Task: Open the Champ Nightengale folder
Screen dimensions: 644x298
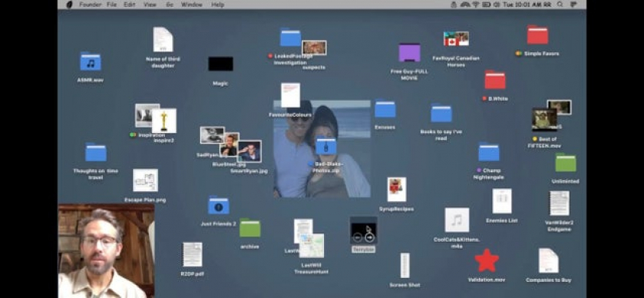Action: coord(489,151)
